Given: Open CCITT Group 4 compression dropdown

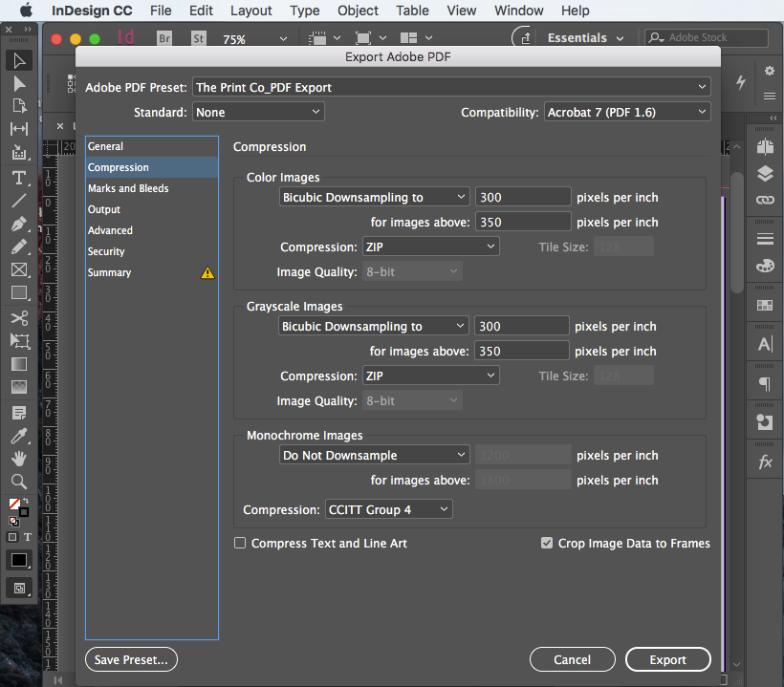Looking at the screenshot, I should click(x=388, y=509).
